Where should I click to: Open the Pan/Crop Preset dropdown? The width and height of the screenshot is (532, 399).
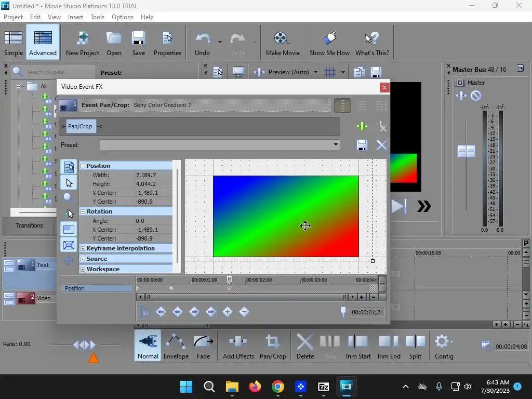pyautogui.click(x=336, y=144)
